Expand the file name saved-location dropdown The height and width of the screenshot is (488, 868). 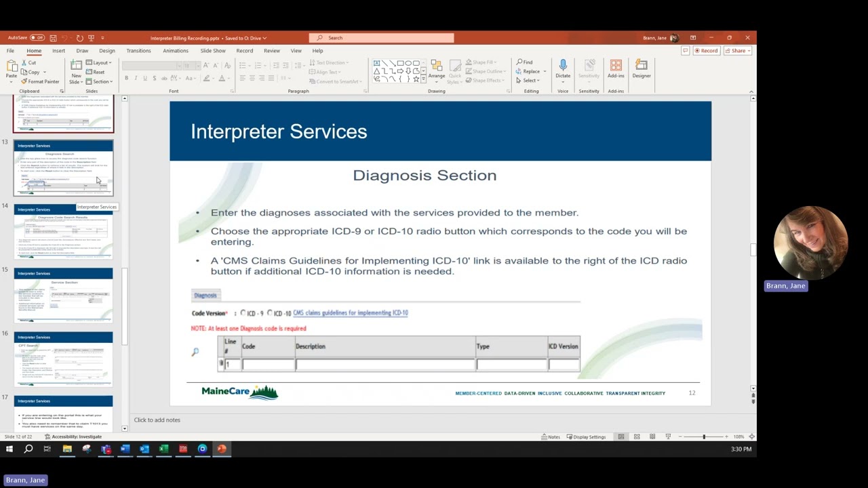click(264, 38)
